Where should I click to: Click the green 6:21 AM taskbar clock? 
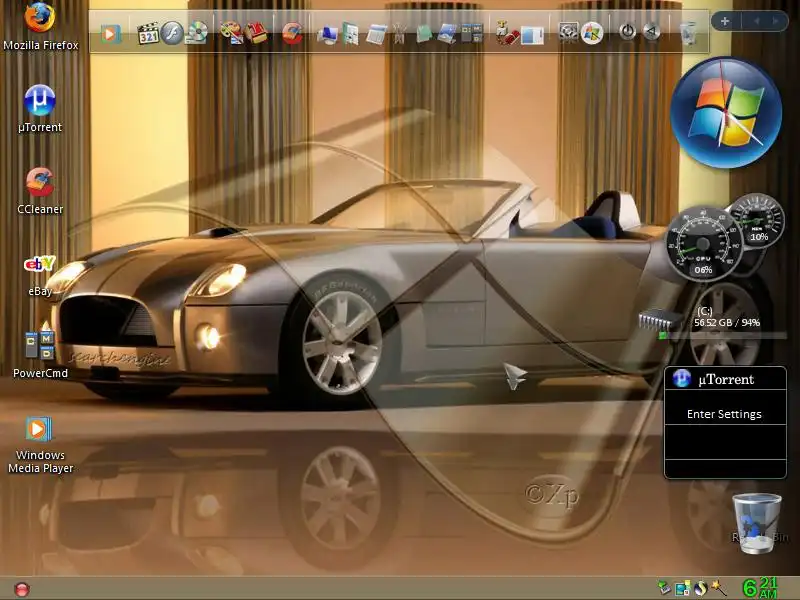760,588
